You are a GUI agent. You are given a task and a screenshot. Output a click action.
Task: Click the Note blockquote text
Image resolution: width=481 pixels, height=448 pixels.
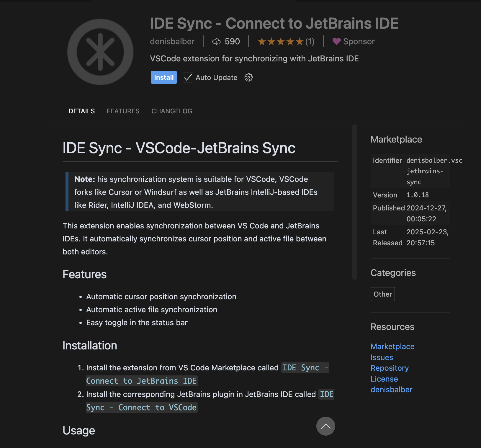tap(199, 192)
